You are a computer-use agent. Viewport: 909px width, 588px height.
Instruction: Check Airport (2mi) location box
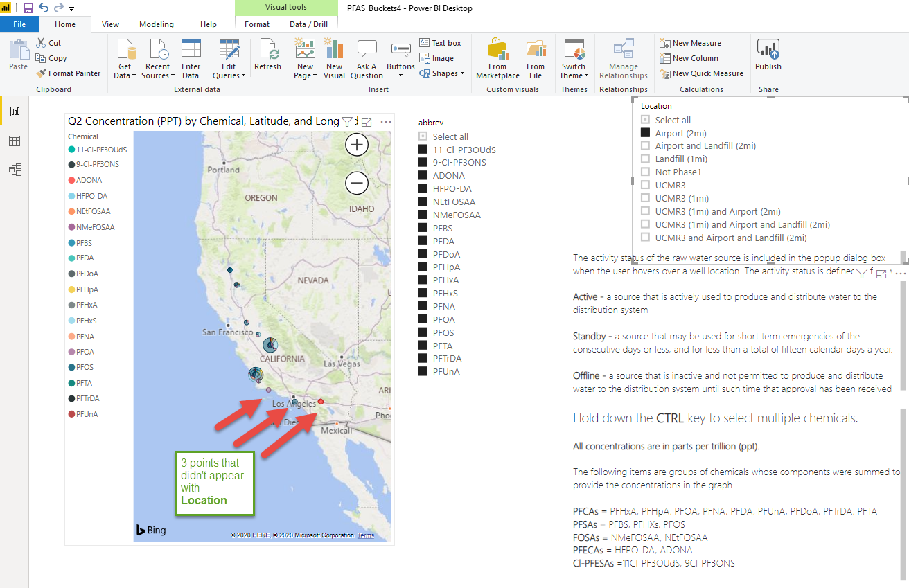[x=645, y=133]
